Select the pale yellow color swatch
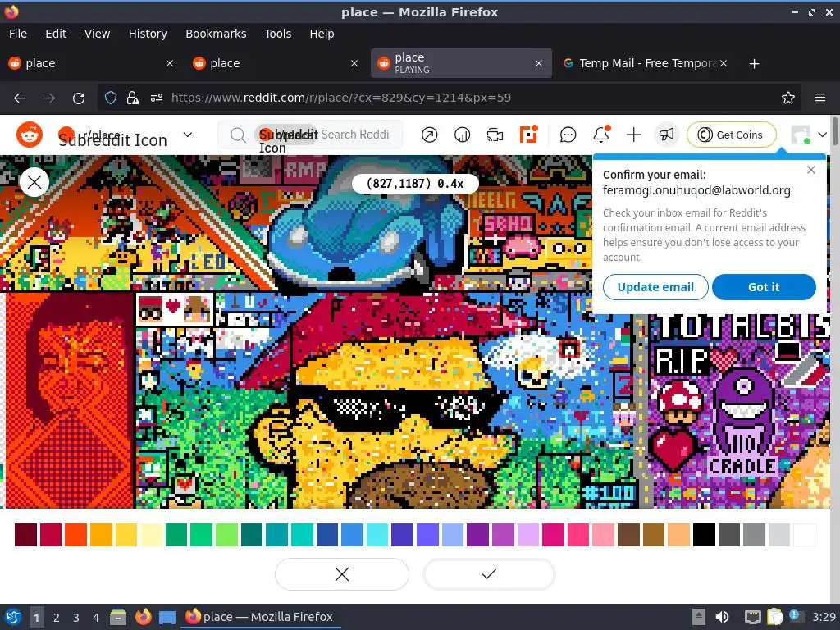 click(151, 535)
